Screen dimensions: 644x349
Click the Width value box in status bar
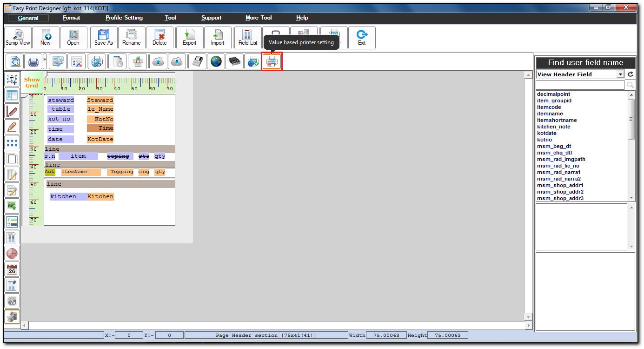pyautogui.click(x=386, y=335)
